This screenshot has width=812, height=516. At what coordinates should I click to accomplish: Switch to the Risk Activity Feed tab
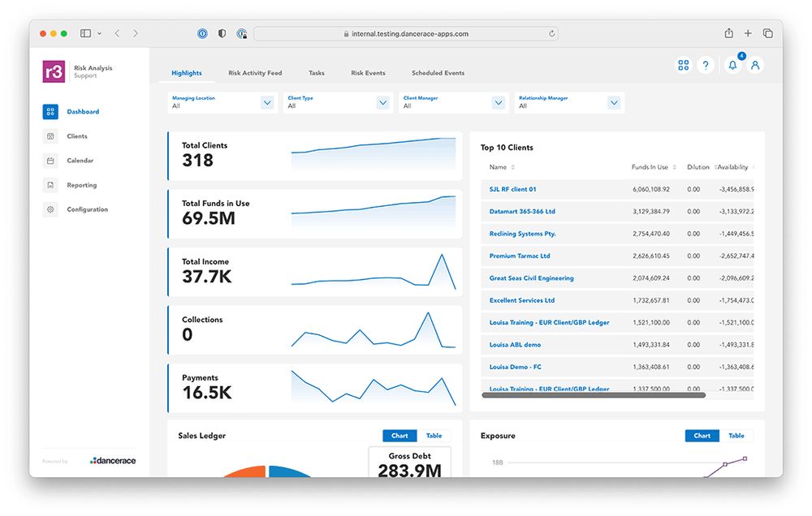click(254, 72)
